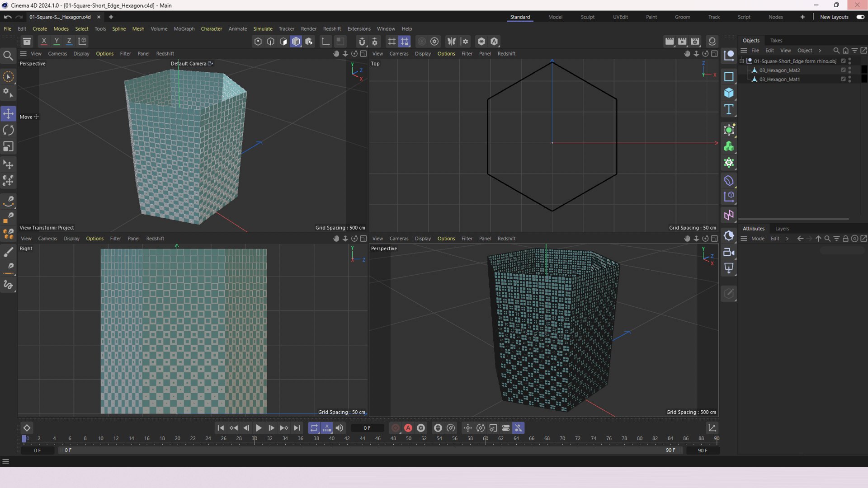
Task: Add a Camera object from palette
Action: (x=729, y=252)
